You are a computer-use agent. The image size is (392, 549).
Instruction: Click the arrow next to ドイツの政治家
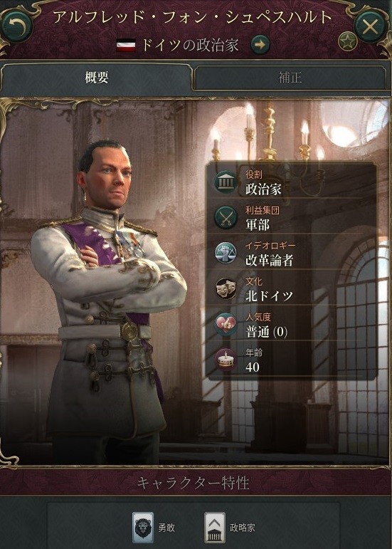260,45
